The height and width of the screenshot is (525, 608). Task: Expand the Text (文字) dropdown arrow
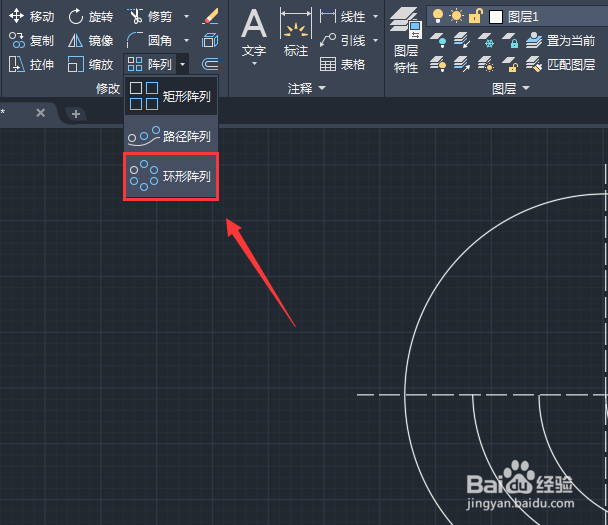click(254, 64)
